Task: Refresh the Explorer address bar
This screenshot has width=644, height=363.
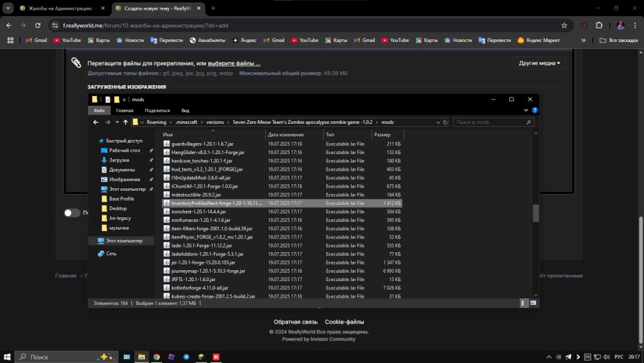Action: tap(445, 122)
